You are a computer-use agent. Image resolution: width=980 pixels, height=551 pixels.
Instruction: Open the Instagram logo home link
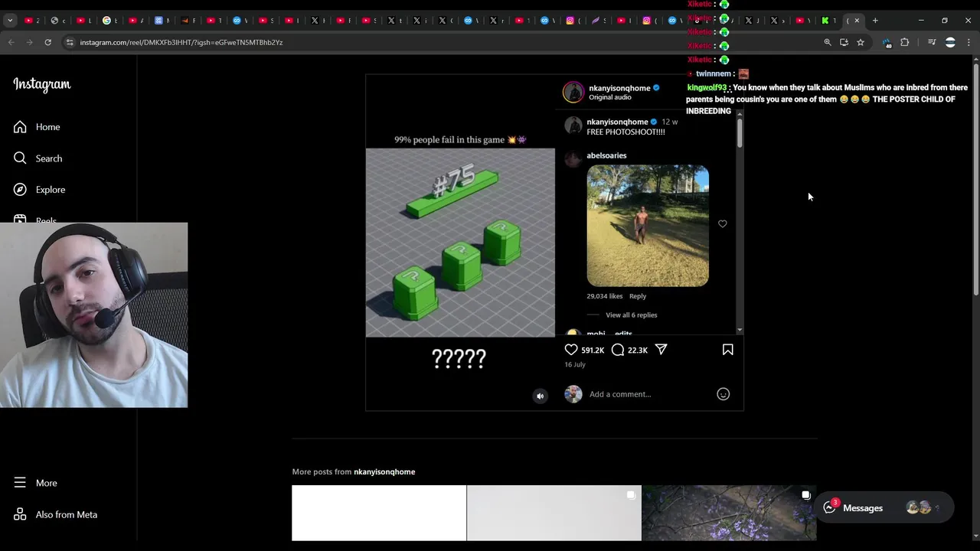click(42, 85)
